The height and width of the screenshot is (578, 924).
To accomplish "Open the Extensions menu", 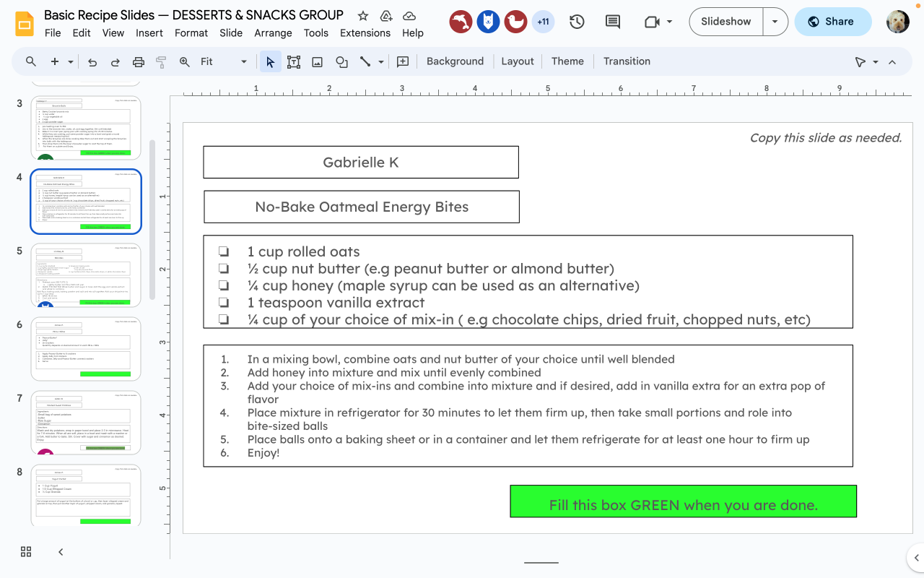I will point(365,33).
